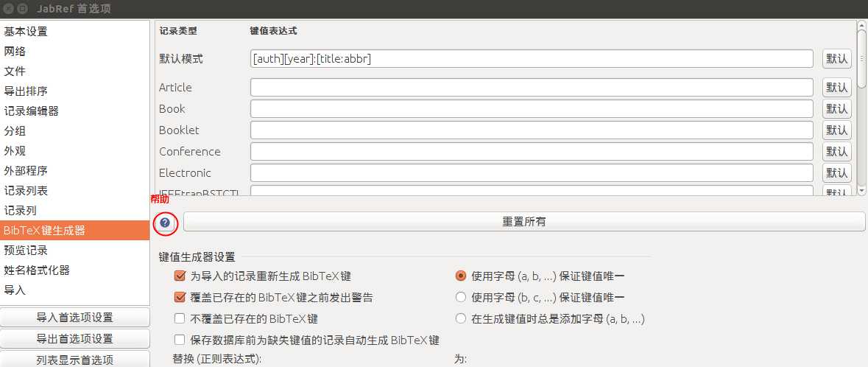This screenshot has height=367, width=868.
Task: Focus the Book key pattern field
Action: (x=532, y=108)
